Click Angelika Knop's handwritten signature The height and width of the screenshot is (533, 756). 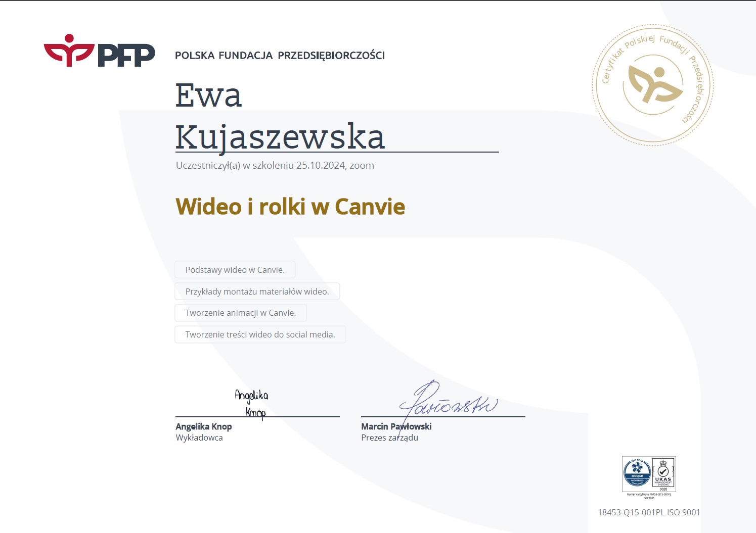[252, 403]
